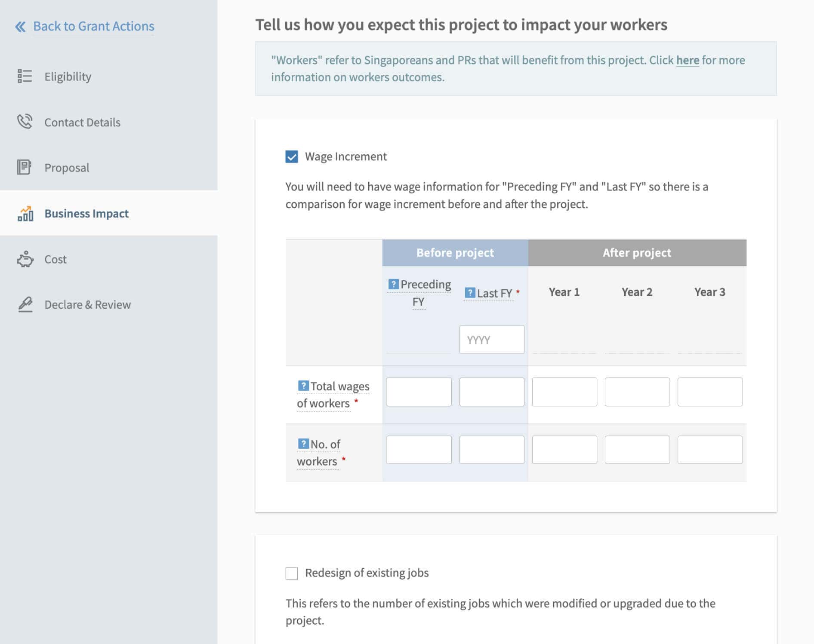Click the Business Impact chart icon
Image resolution: width=814 pixels, height=644 pixels.
[25, 213]
